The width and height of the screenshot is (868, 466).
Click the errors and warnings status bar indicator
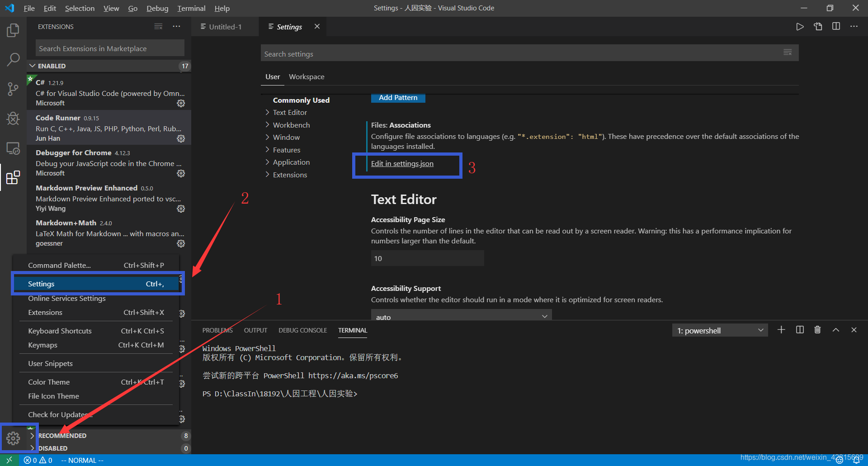click(38, 460)
